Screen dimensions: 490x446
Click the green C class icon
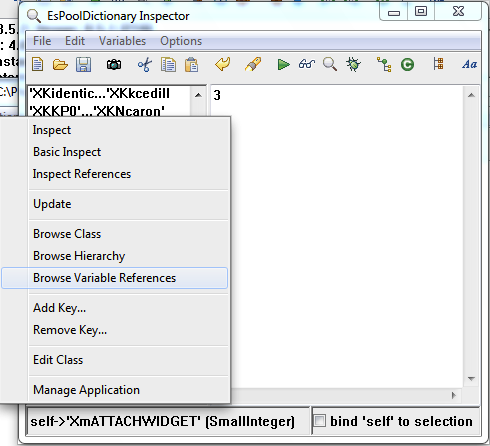[x=407, y=64]
